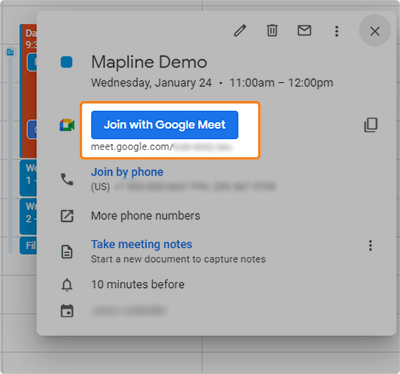The image size is (400, 374).
Task: Open the orange calendar event behind popup
Action: coord(28,91)
